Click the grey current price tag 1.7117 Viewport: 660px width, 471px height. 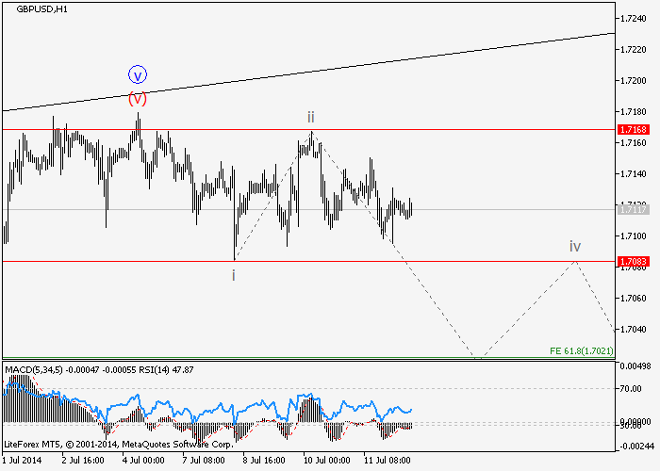pyautogui.click(x=633, y=209)
